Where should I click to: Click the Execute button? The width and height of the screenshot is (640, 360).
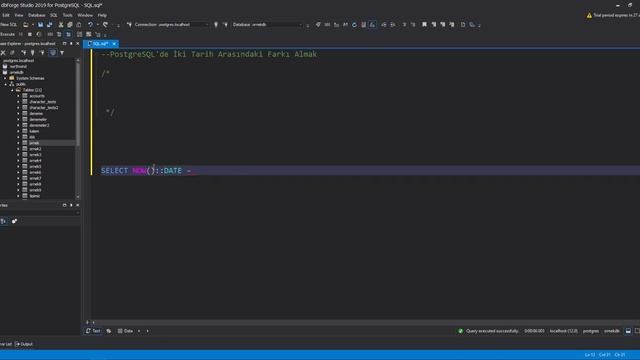click(8, 34)
